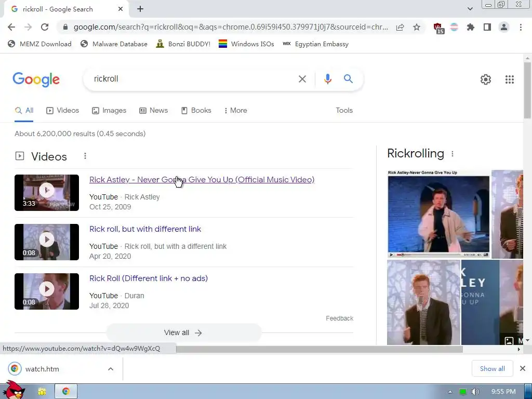This screenshot has width=532, height=399.
Task: Open Windows ISOs bookmark
Action: tap(246, 44)
